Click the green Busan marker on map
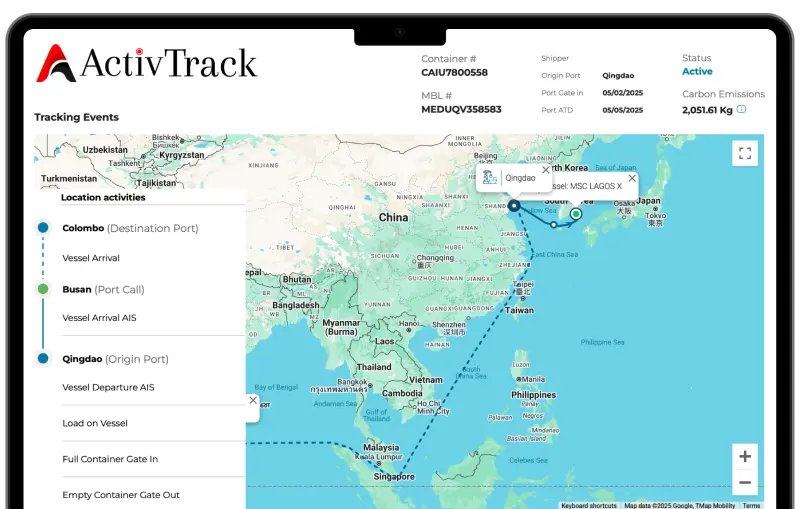The image size is (800, 509). click(x=576, y=214)
